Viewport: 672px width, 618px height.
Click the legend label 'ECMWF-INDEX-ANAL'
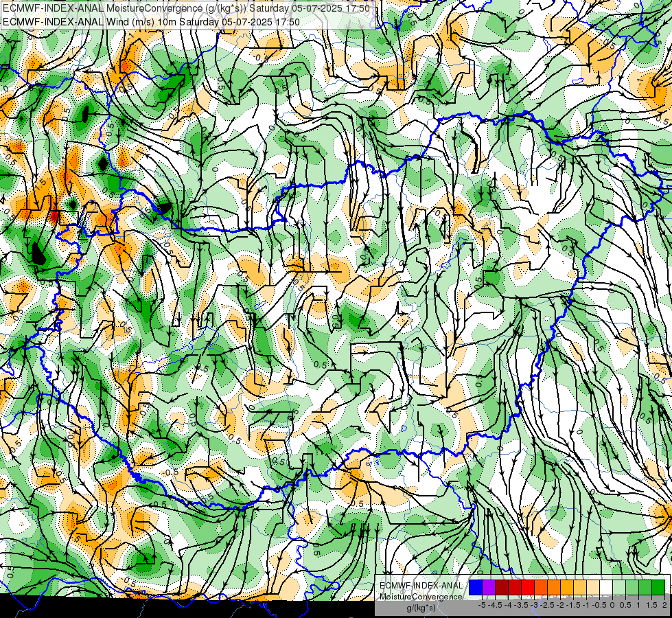click(421, 586)
